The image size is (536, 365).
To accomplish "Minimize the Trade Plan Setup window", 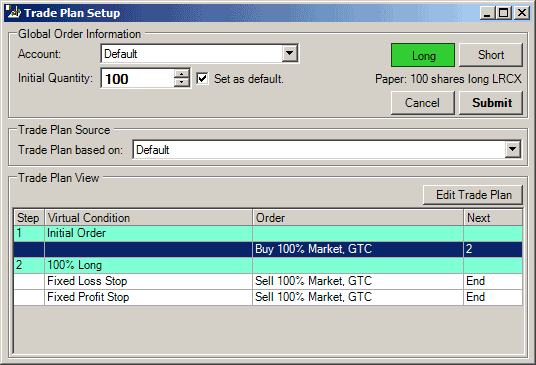I will (x=487, y=13).
